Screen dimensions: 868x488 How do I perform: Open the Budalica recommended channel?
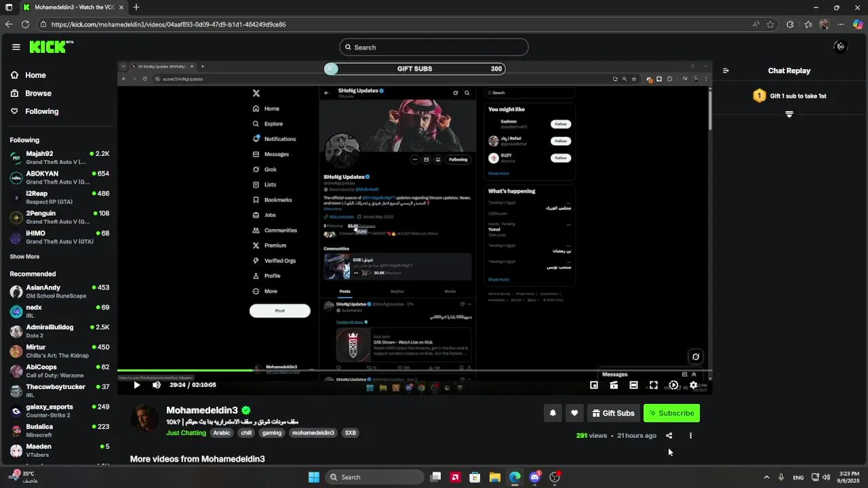pos(59,430)
